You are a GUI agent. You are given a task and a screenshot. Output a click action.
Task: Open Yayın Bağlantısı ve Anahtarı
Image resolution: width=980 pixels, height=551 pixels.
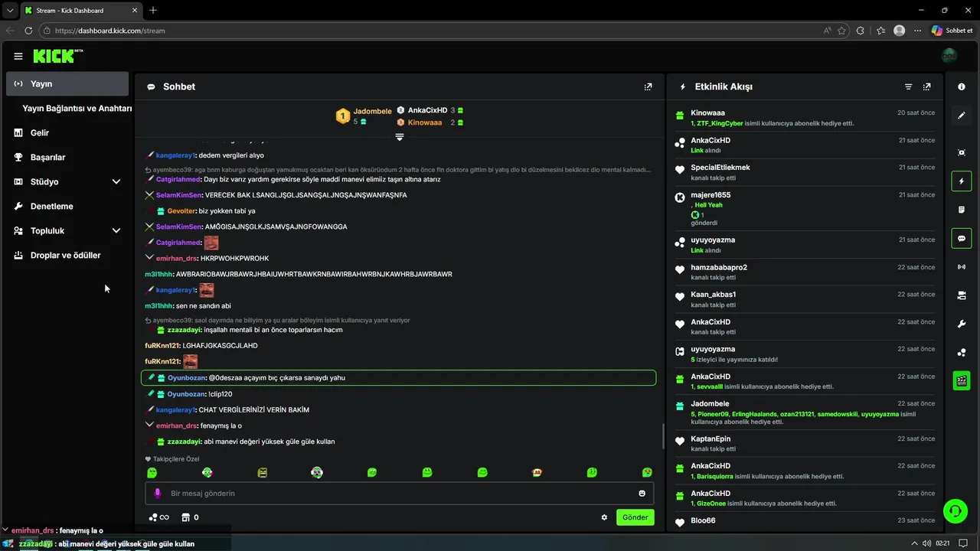click(77, 109)
